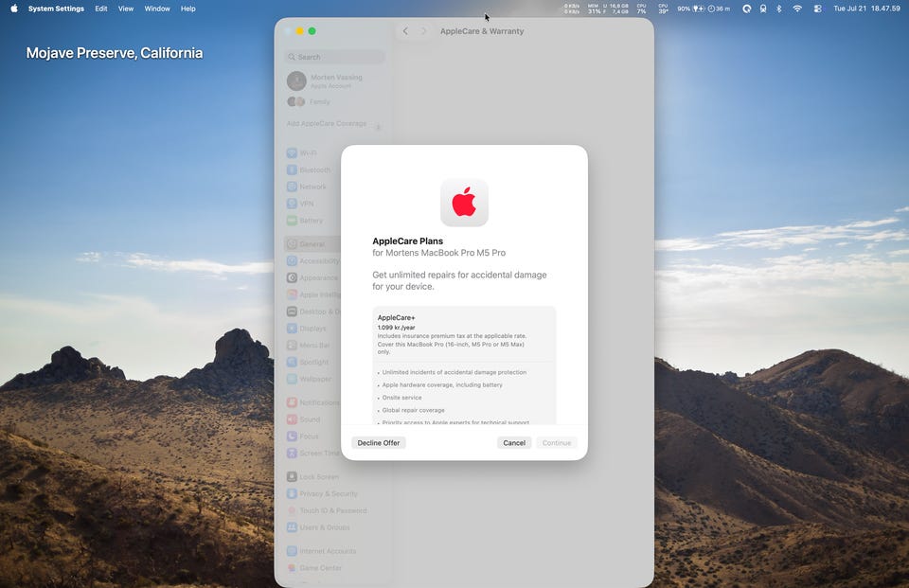Select the AppleCare+ plan option box

point(464,365)
